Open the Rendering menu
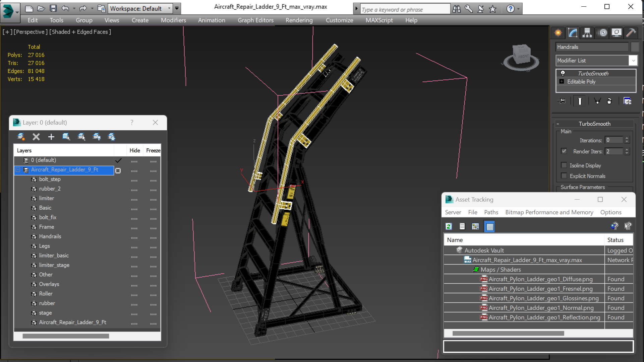The image size is (644, 362). (299, 20)
